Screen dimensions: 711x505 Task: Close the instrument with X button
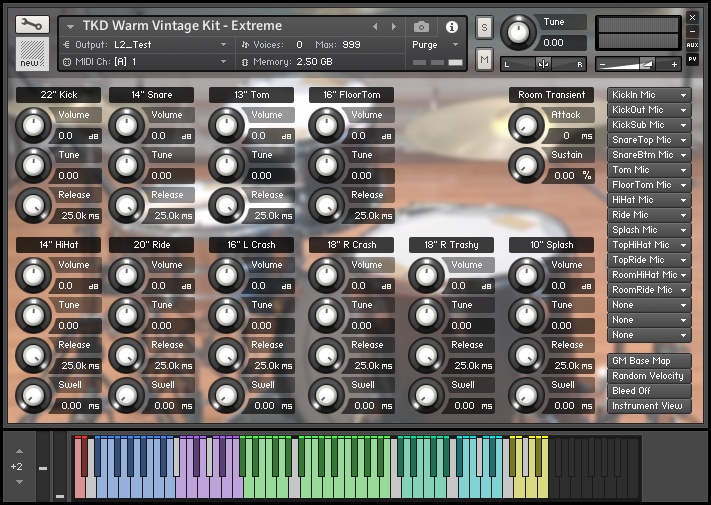692,18
